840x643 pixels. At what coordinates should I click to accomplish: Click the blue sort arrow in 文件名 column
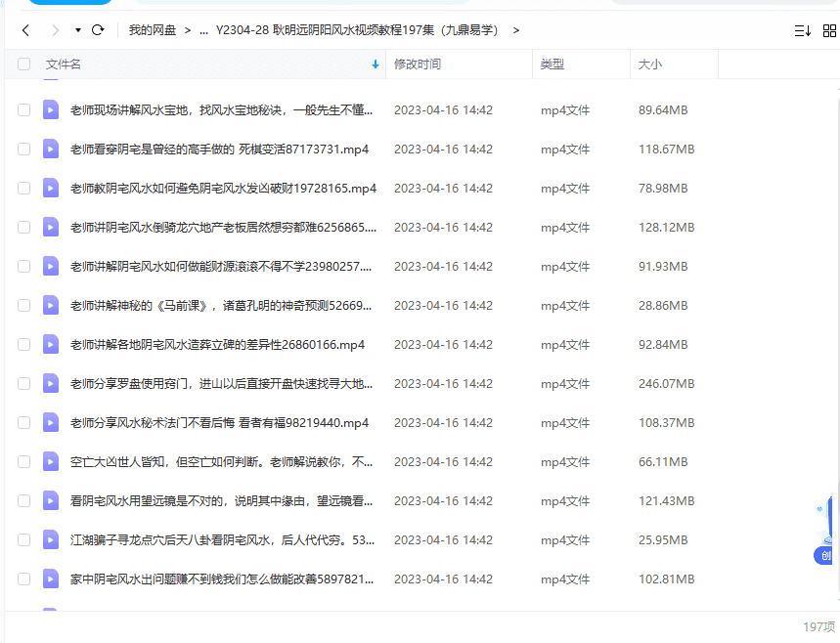376,64
